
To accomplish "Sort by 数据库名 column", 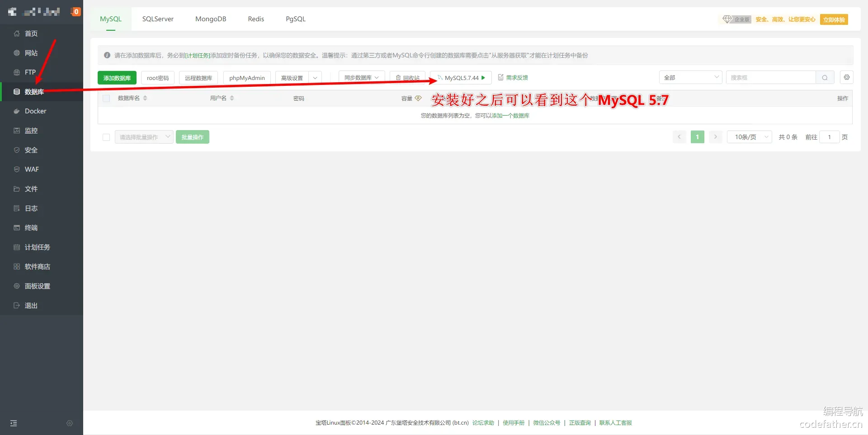I will 145,98.
